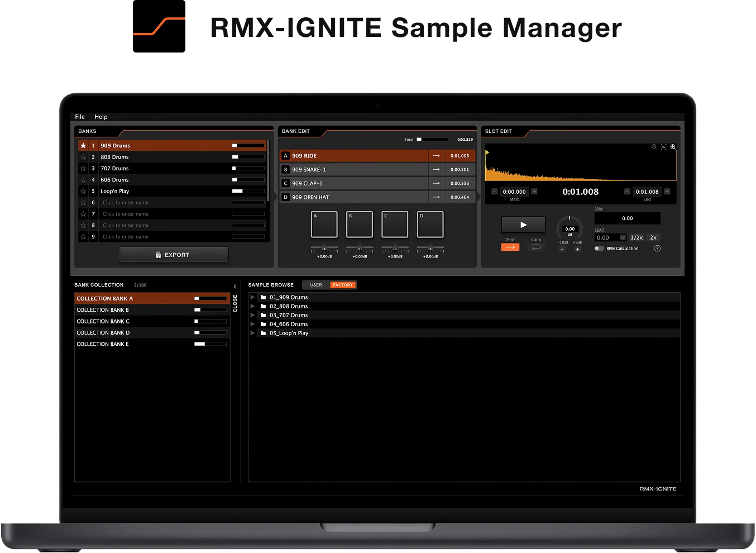Switch sample browser to FACTORY
This screenshot has height=553, width=756.
click(x=342, y=285)
